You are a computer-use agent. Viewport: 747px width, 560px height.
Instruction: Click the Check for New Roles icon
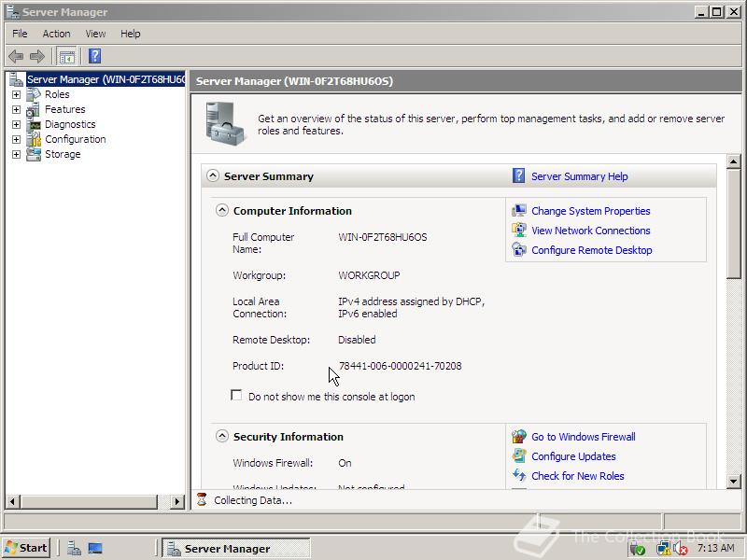(x=519, y=475)
